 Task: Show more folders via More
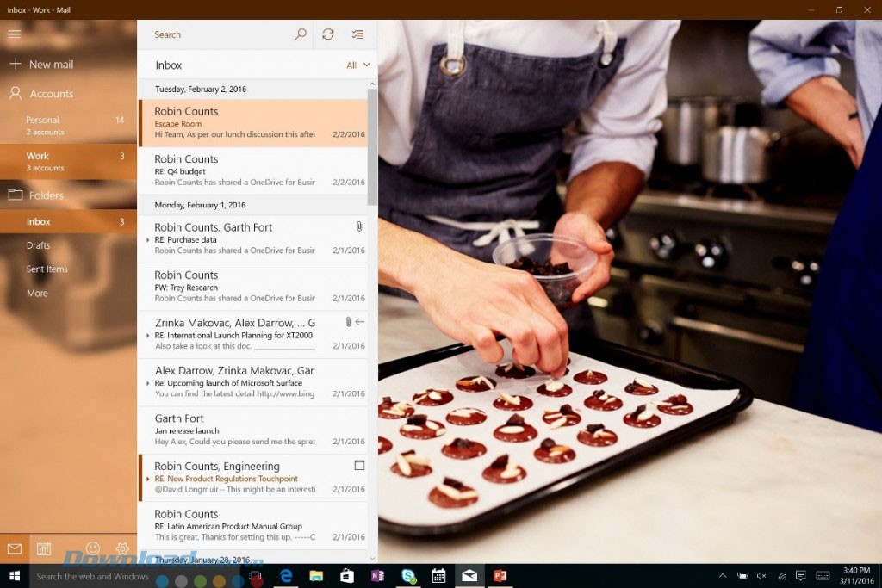[38, 294]
